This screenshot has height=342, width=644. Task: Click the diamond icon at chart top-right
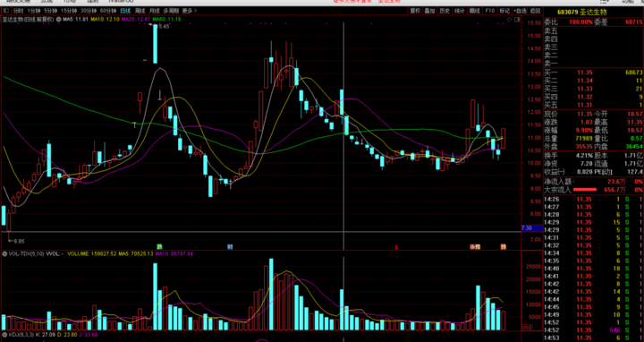click(x=510, y=20)
